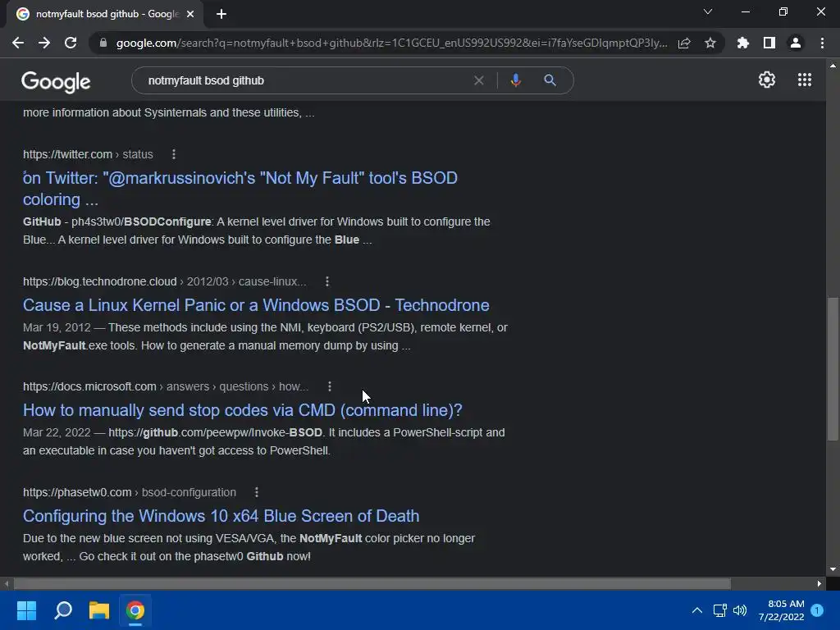
Task: Click the vertical scrollbar up arrow
Action: coord(833,66)
